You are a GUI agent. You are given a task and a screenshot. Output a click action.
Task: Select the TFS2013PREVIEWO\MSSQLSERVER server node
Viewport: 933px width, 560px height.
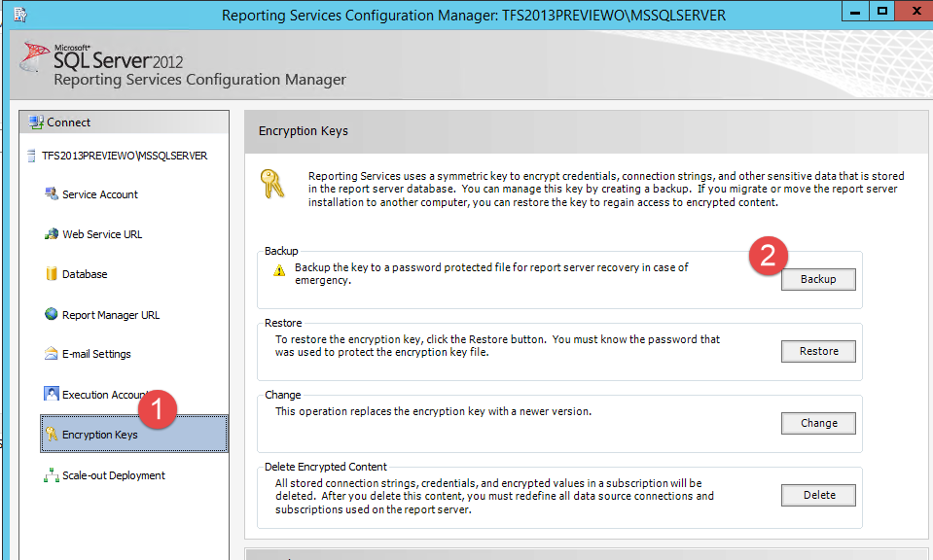coord(125,156)
